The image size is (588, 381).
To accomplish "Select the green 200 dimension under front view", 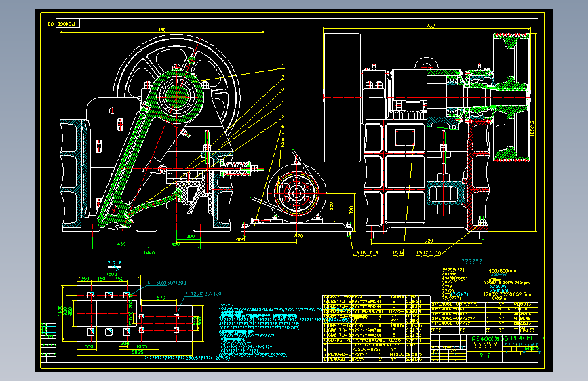I will point(191,236).
